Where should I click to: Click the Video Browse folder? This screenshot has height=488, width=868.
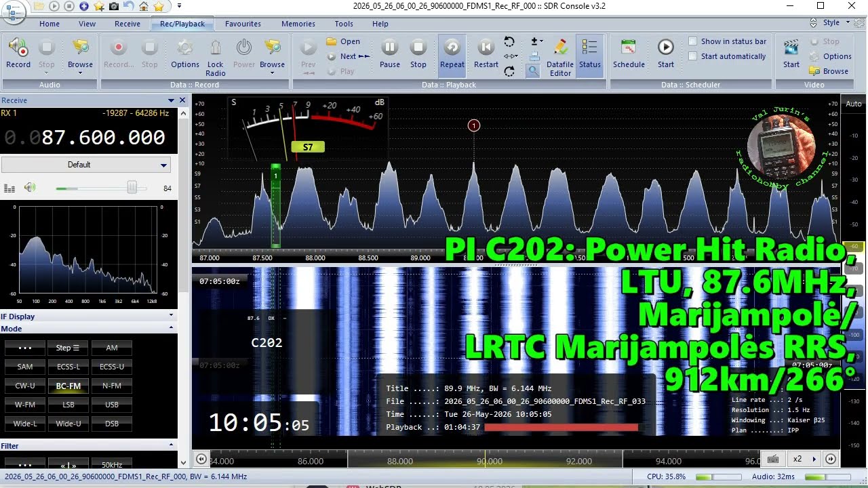(x=829, y=71)
